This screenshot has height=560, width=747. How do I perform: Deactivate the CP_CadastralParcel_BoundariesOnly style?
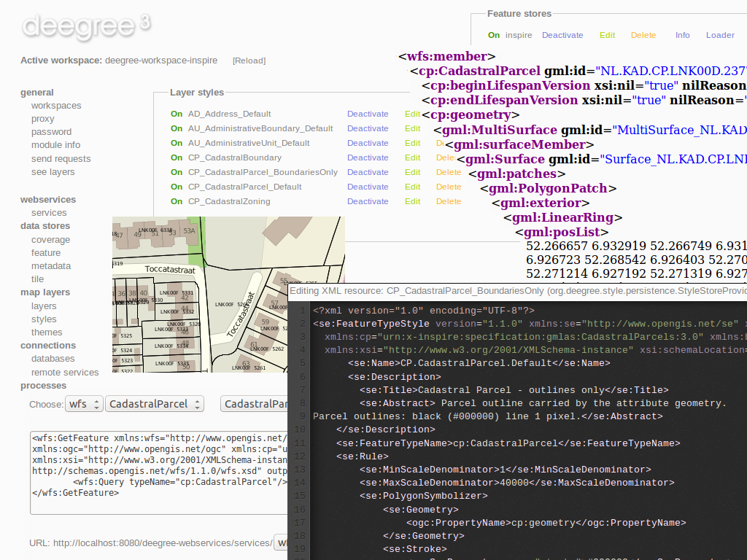[x=368, y=172]
